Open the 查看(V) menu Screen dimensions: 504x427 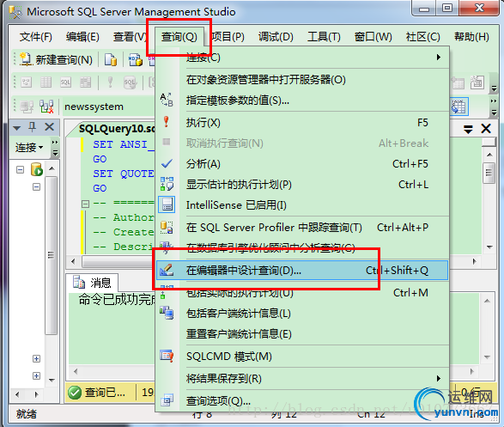point(130,37)
